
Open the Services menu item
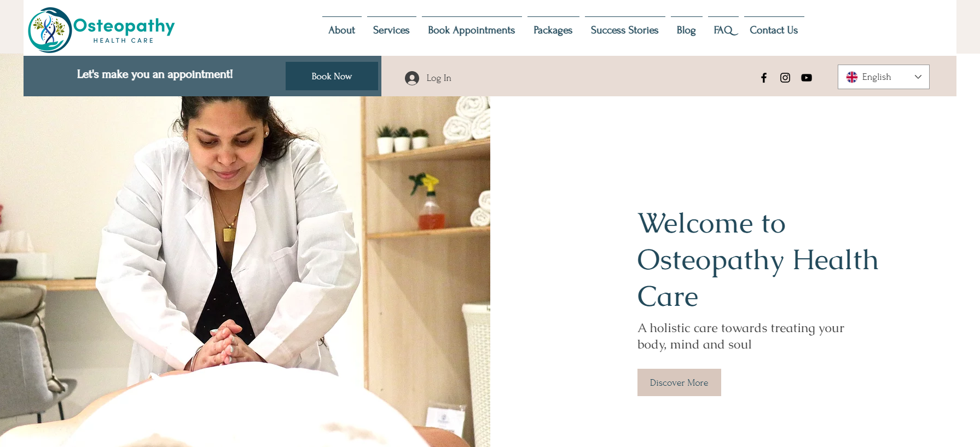pyautogui.click(x=391, y=30)
